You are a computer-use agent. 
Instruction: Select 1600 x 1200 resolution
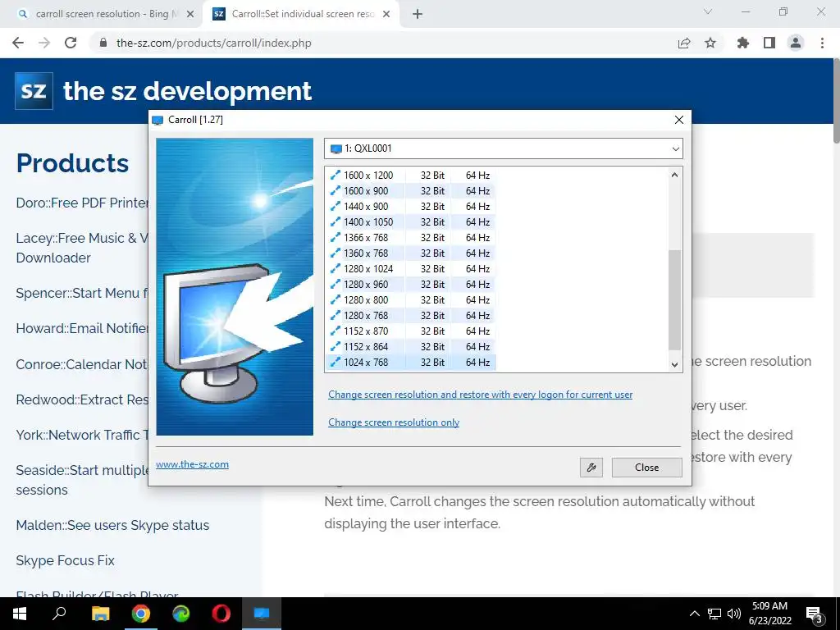point(410,176)
